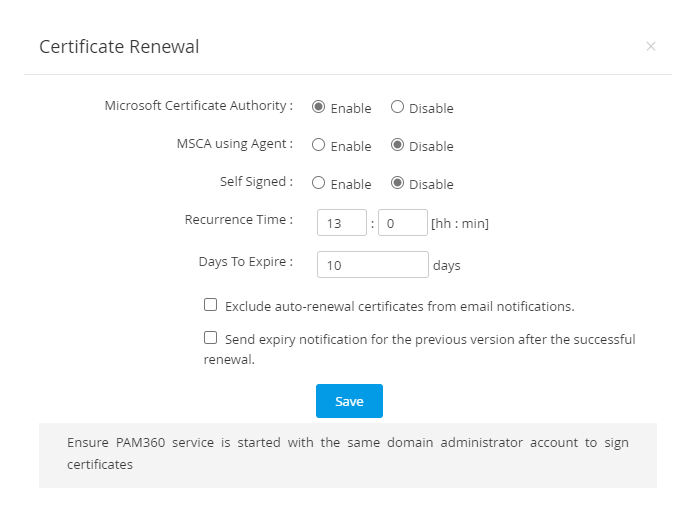This screenshot has height=520, width=696.
Task: Click the Certificate Renewal dialog title
Action: pos(119,47)
